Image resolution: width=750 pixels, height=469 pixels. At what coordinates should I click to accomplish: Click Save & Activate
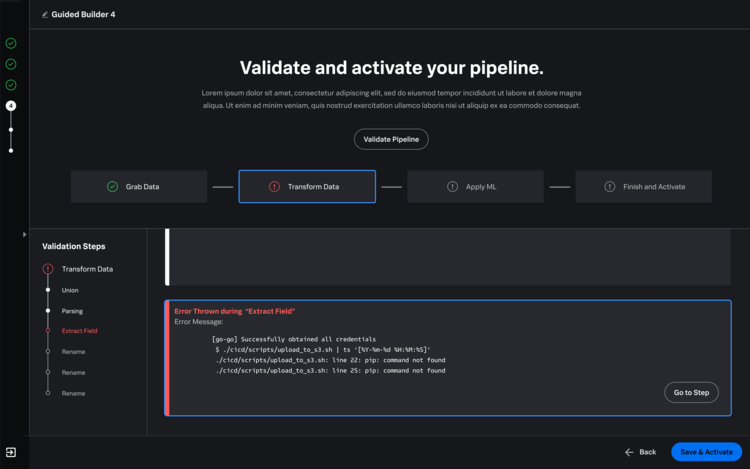[706, 452]
